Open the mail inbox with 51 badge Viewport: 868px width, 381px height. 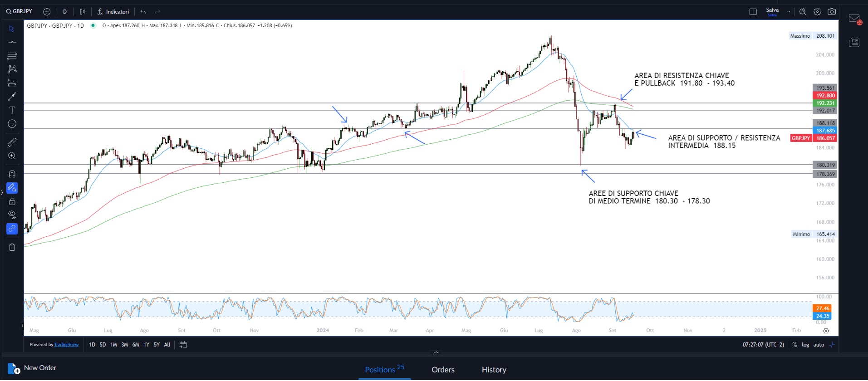[x=854, y=19]
